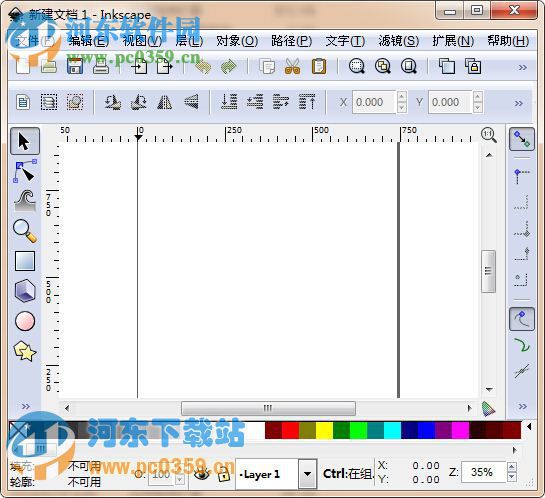Choose the 3D Box tool
Viewport: 545px width, 498px height.
pyautogui.click(x=25, y=290)
